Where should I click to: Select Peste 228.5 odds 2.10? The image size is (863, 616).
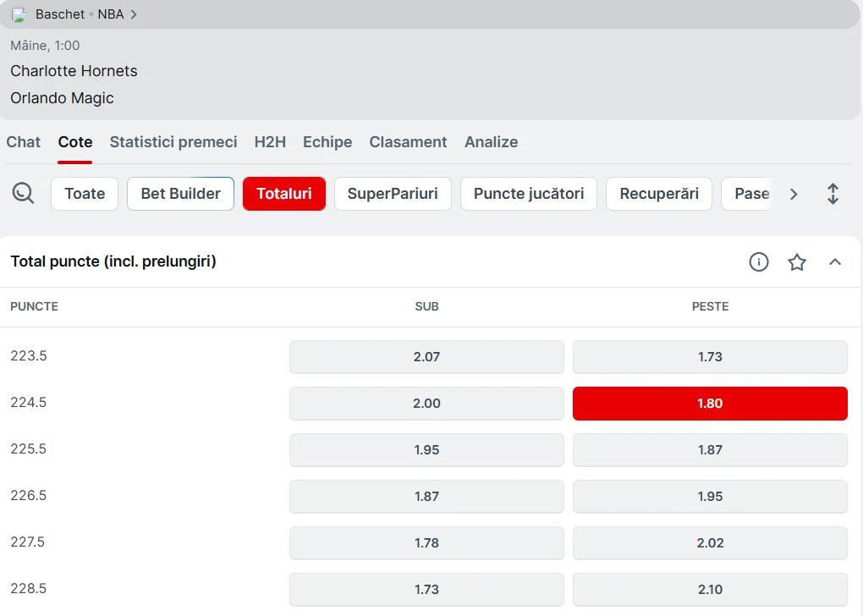tap(710, 590)
